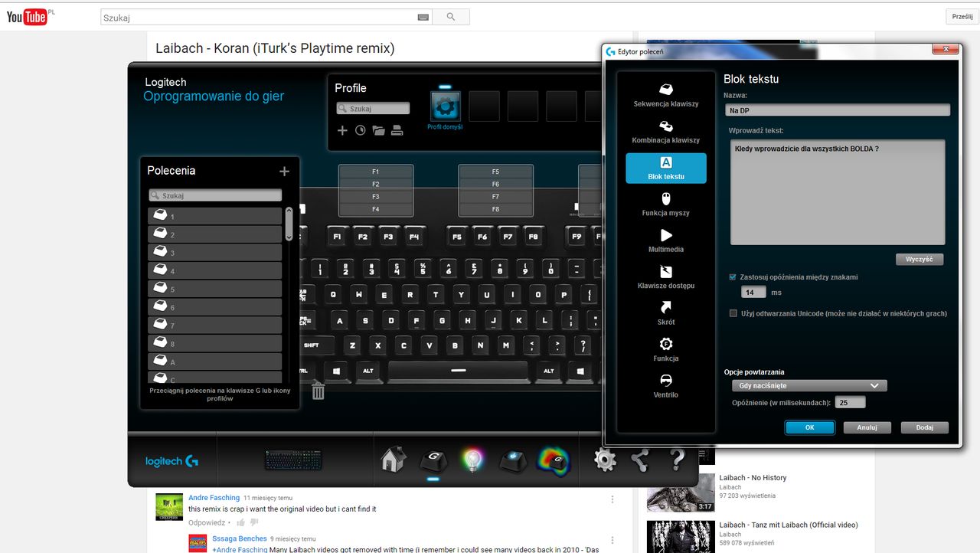Select the Profil domyślny gear icon
Image resolution: width=980 pixels, height=553 pixels.
[x=445, y=106]
